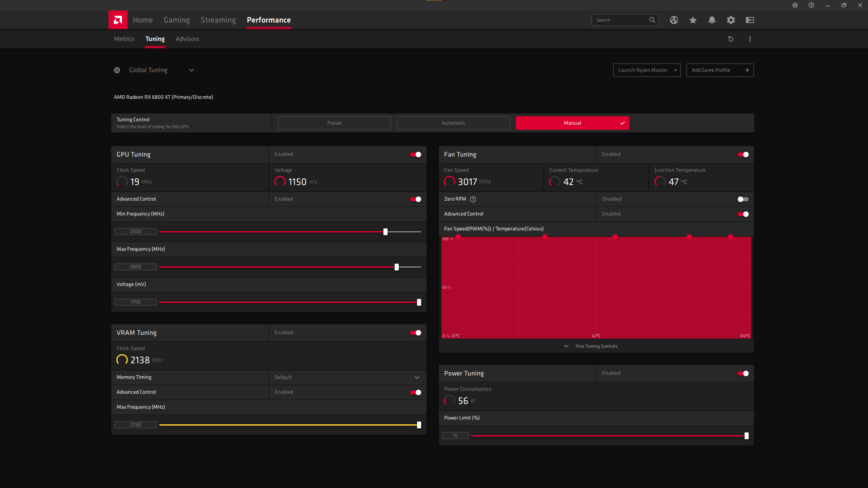Click the Power Limit 15 value box
This screenshot has width=868, height=488.
455,436
